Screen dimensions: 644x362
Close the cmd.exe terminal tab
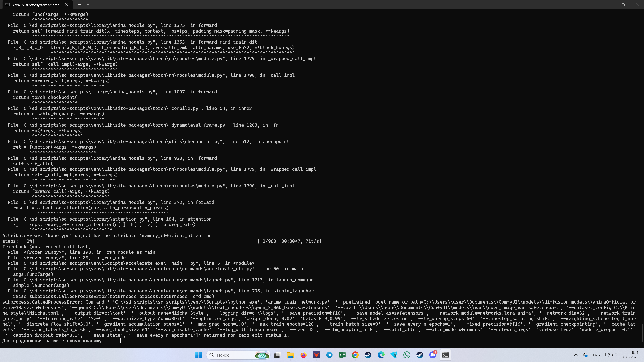(x=67, y=5)
